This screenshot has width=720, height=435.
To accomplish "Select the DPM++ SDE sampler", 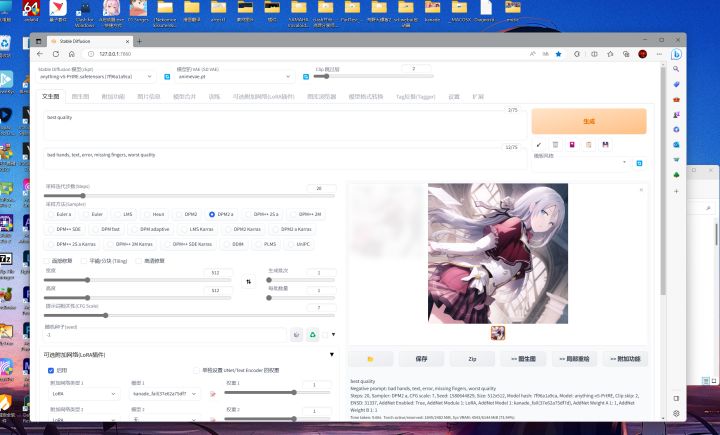I will (x=64, y=229).
